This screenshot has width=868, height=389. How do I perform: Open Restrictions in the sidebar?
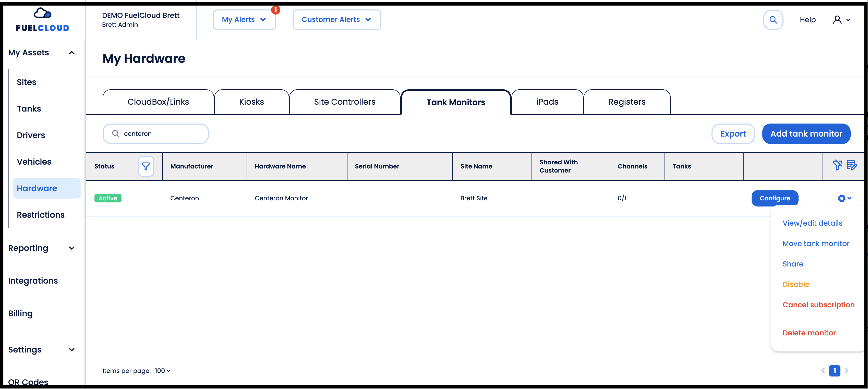(41, 215)
